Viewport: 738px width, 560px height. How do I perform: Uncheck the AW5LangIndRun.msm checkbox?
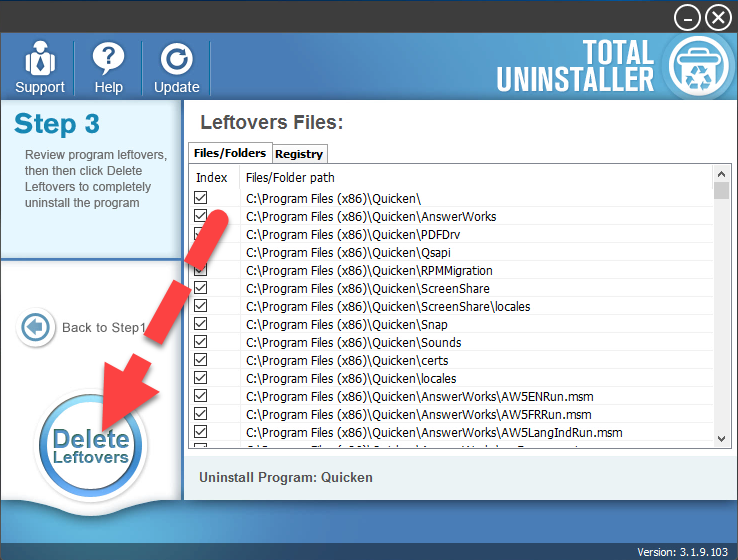point(201,432)
